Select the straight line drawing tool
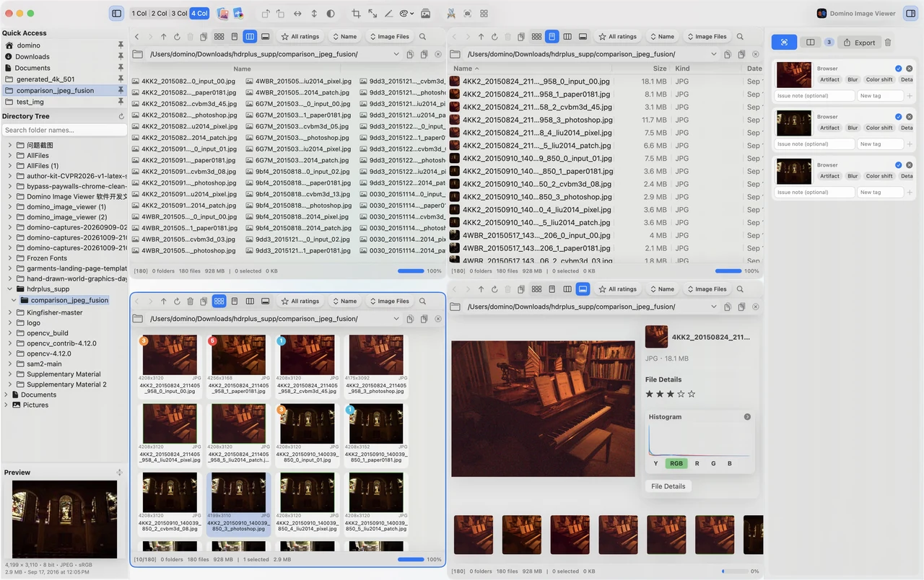924x580 pixels. tap(389, 13)
